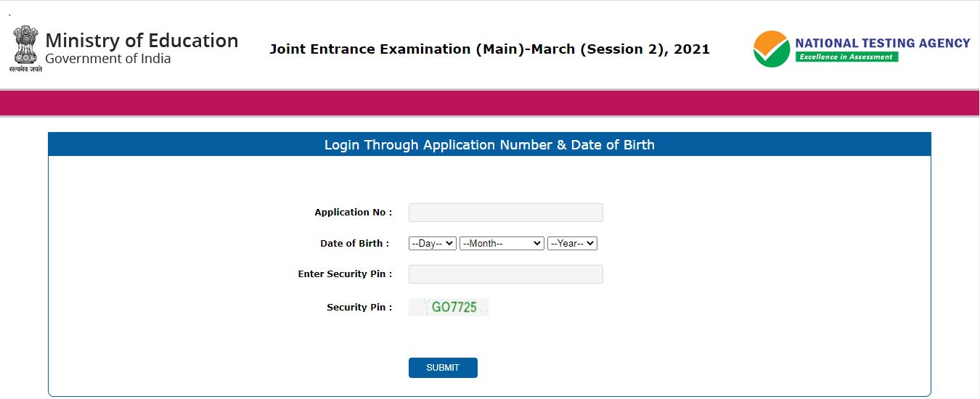980x399 pixels.
Task: Click the Application No input field
Action: (x=505, y=213)
